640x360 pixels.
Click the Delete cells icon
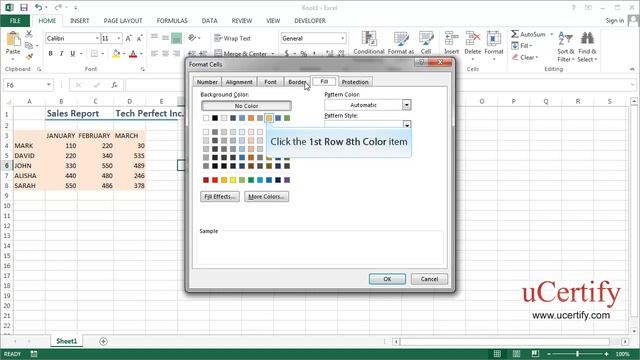[x=473, y=39]
